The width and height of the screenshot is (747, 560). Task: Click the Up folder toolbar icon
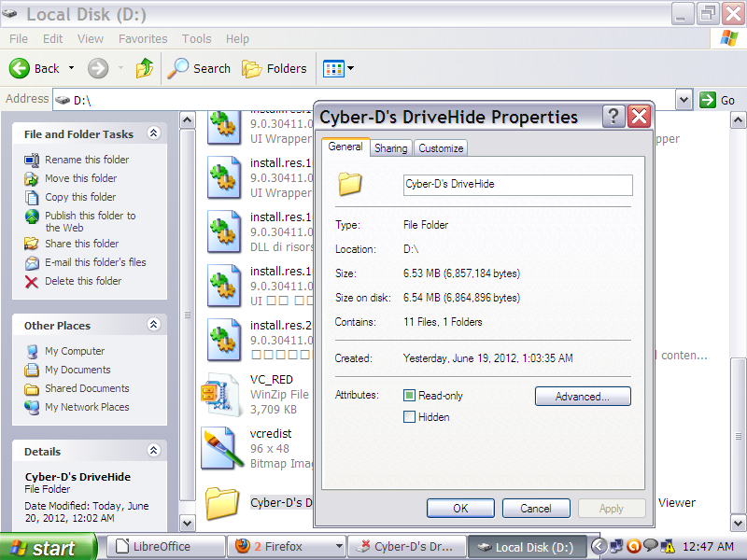(144, 68)
